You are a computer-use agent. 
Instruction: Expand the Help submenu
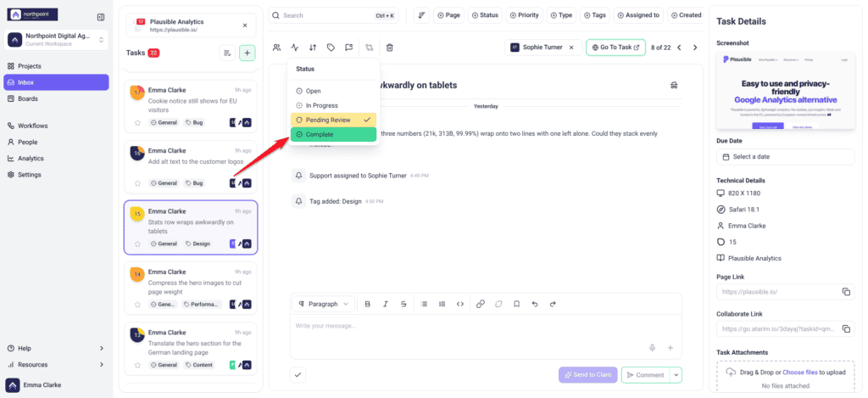tap(102, 348)
